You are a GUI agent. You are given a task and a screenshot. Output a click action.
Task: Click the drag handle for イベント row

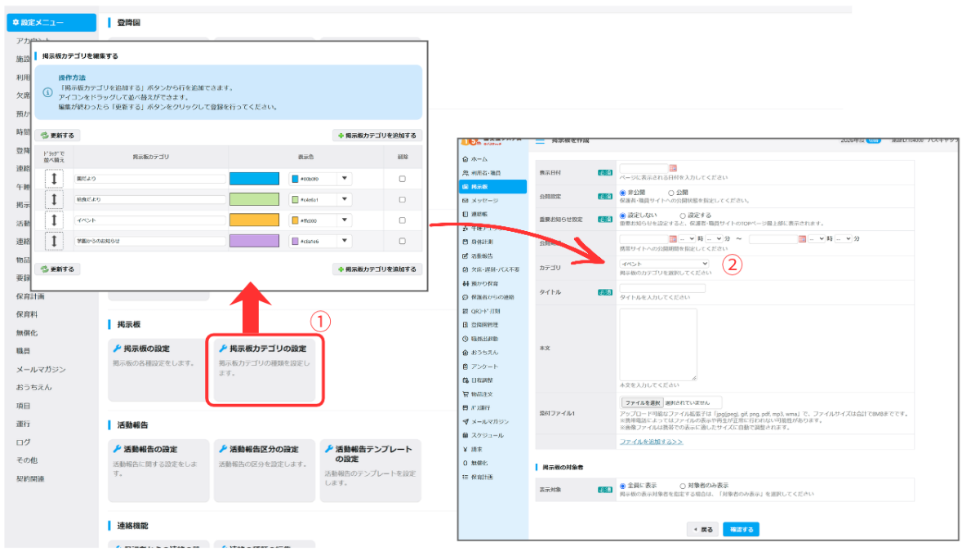coord(53,220)
